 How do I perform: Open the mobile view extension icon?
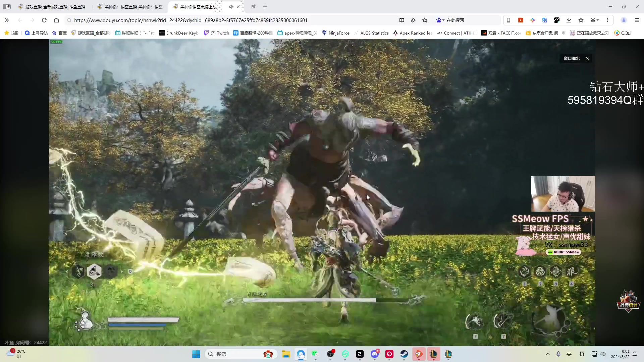tap(508, 20)
